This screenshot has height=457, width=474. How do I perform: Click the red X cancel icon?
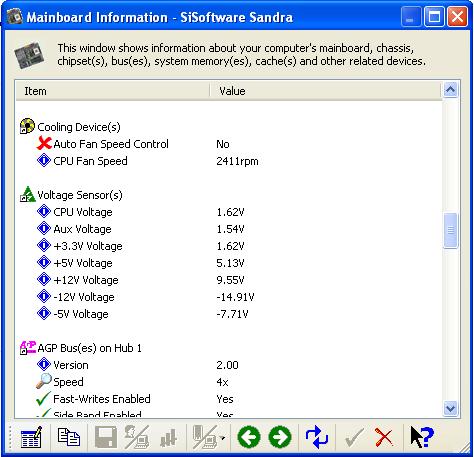point(384,437)
